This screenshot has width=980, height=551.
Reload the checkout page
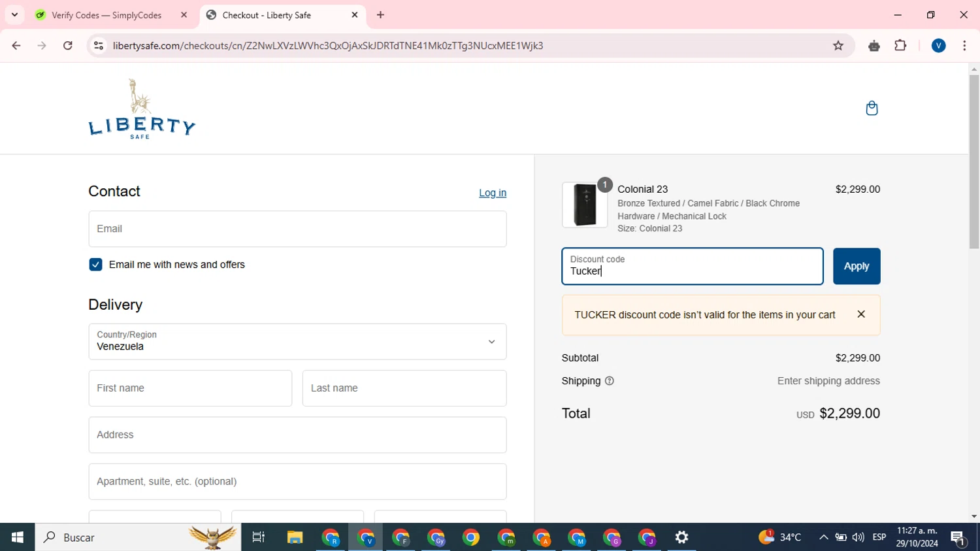click(68, 46)
